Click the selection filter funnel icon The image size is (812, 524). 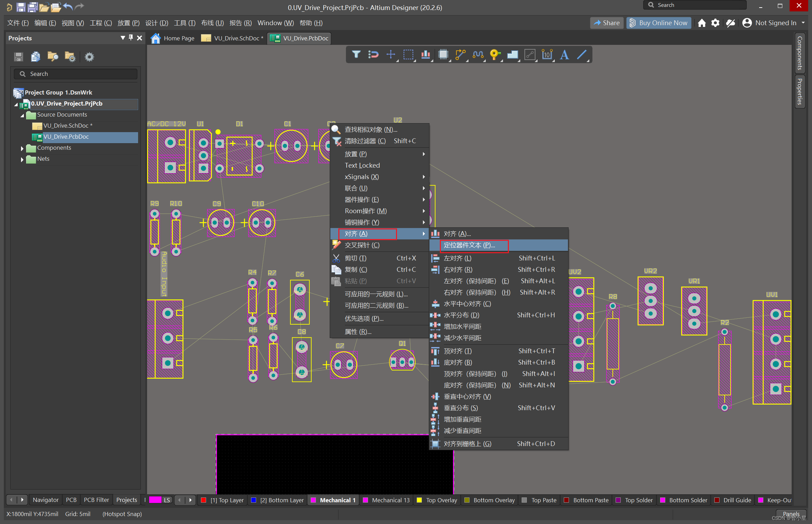(356, 55)
